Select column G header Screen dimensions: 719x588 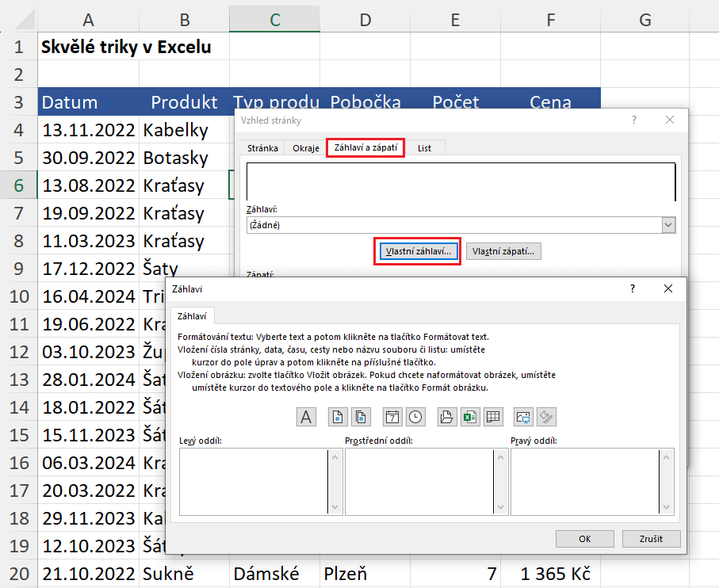(x=644, y=20)
